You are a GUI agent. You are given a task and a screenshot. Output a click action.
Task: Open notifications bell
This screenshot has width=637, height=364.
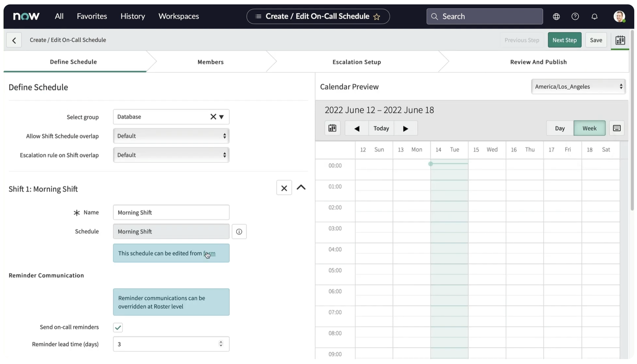(x=594, y=16)
